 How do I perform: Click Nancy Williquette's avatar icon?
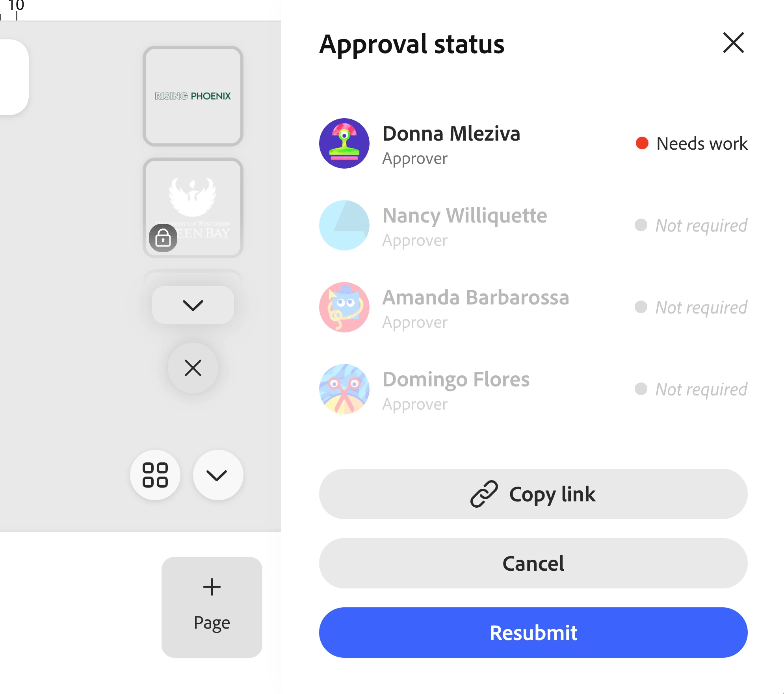tap(344, 225)
